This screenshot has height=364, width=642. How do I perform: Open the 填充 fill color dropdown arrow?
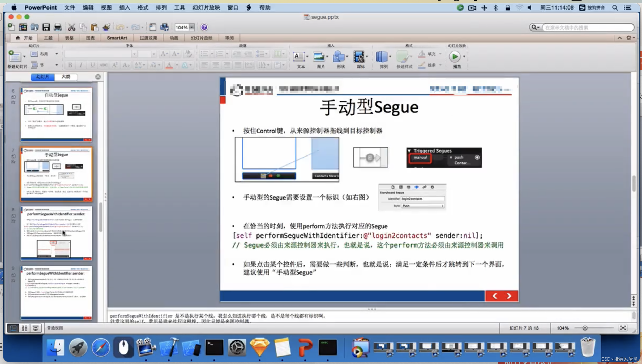pos(440,54)
